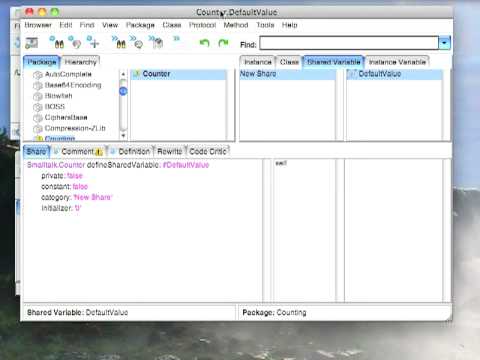The height and width of the screenshot is (360, 480).
Task: Click the plus add icon in toolbar
Action: [93, 43]
